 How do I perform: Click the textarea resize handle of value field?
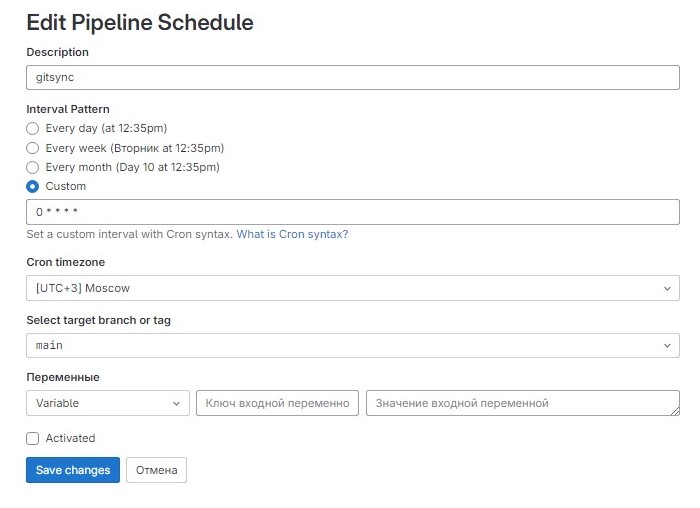(675, 411)
